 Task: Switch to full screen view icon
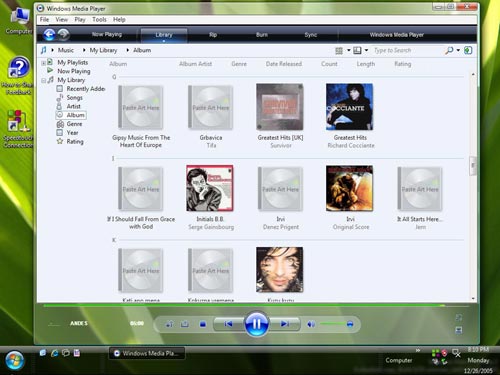point(459,317)
